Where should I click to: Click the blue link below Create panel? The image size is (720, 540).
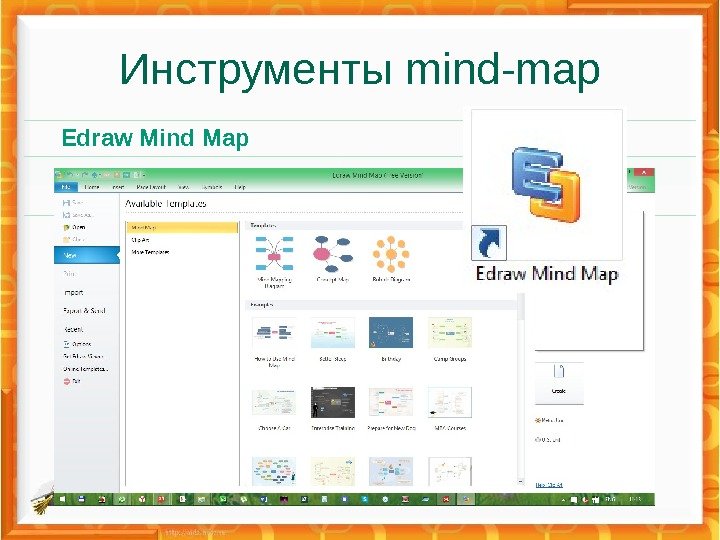pos(549,485)
